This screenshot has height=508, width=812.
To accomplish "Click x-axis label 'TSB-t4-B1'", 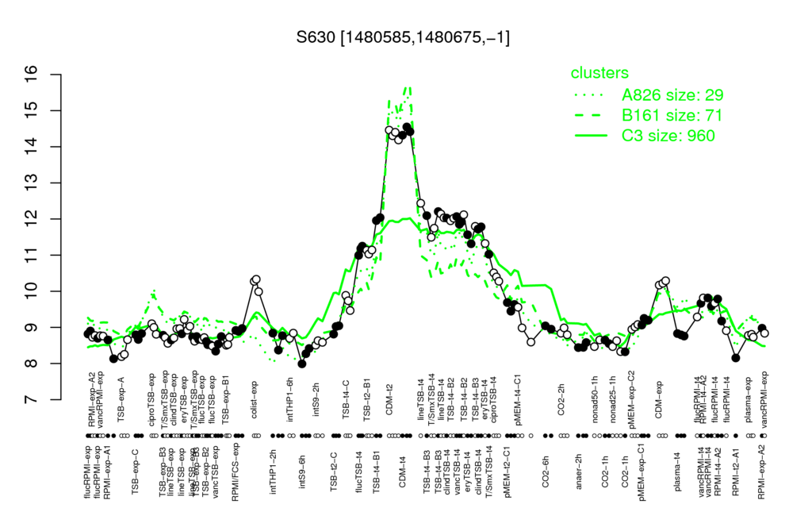I will pyautogui.click(x=377, y=471).
